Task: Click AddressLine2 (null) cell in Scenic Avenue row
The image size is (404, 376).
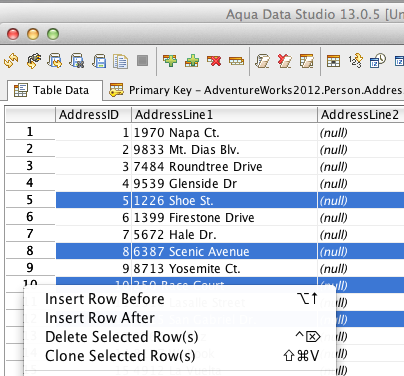Action: pyautogui.click(x=361, y=252)
